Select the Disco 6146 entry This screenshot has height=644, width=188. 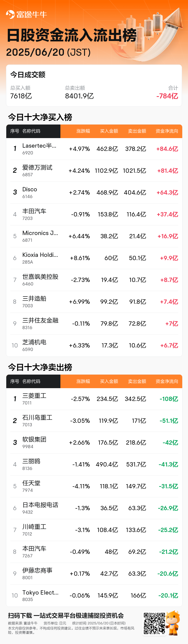pos(94,193)
